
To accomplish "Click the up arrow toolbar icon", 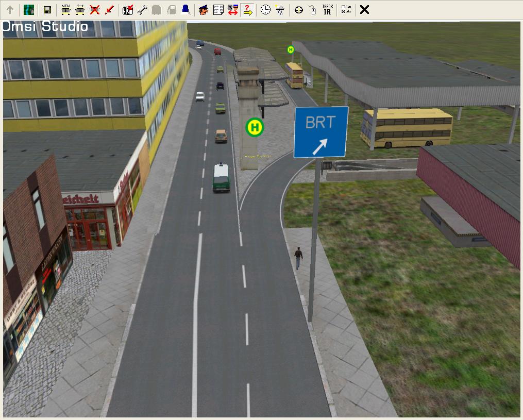I will [10, 9].
